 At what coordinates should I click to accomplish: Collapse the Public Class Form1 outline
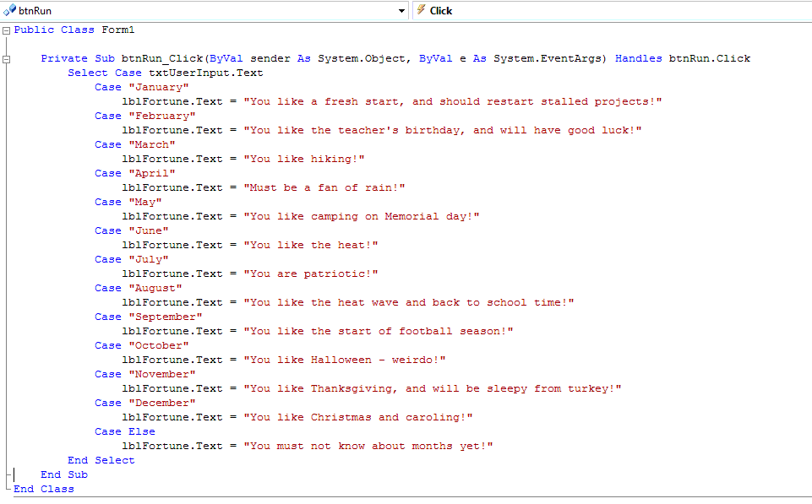pyautogui.click(x=6, y=30)
